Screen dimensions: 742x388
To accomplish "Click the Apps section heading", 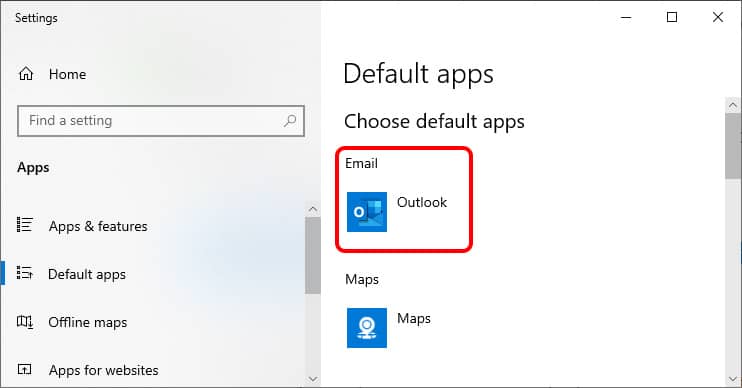I will (x=33, y=168).
